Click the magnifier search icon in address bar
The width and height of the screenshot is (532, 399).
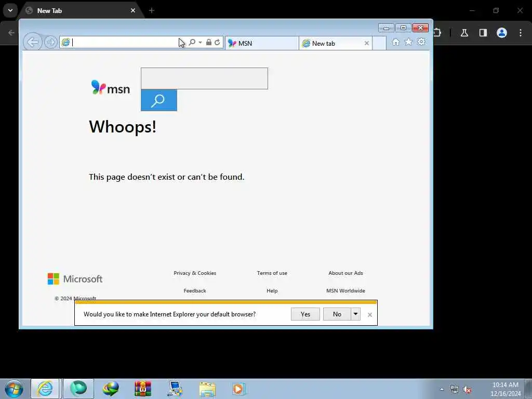(x=192, y=43)
